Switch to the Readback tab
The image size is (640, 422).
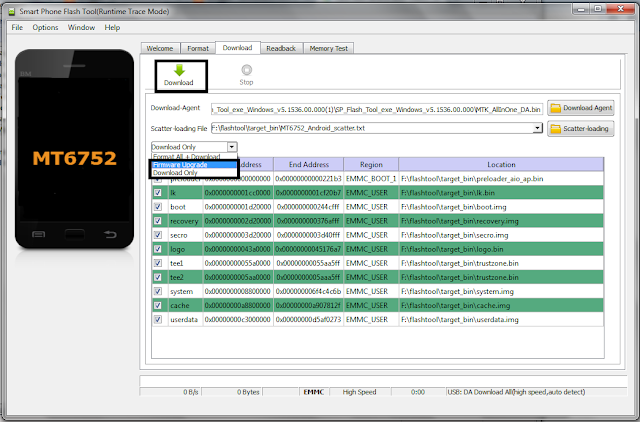pos(281,48)
